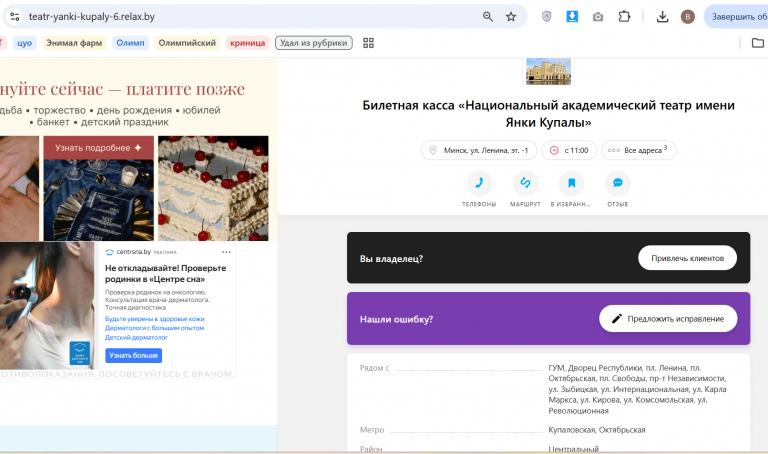The width and height of the screenshot is (768, 454).
Task: Click the blue download extension icon
Action: pos(572,17)
